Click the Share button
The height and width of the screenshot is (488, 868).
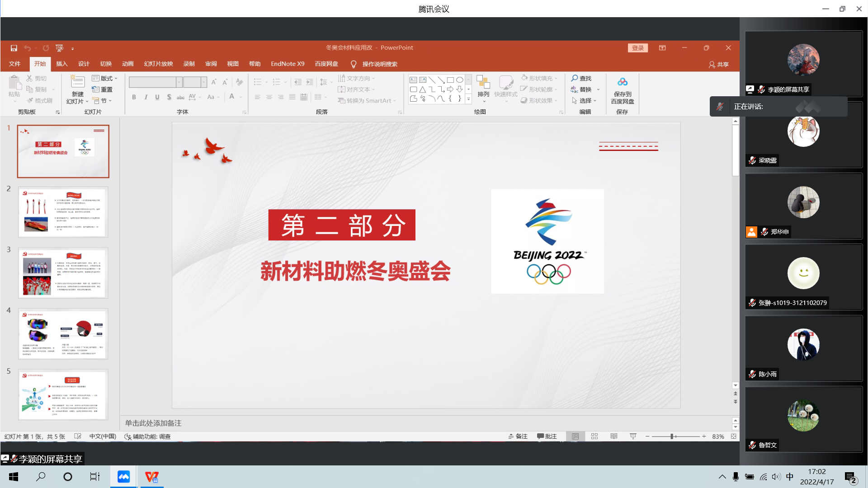(x=719, y=65)
